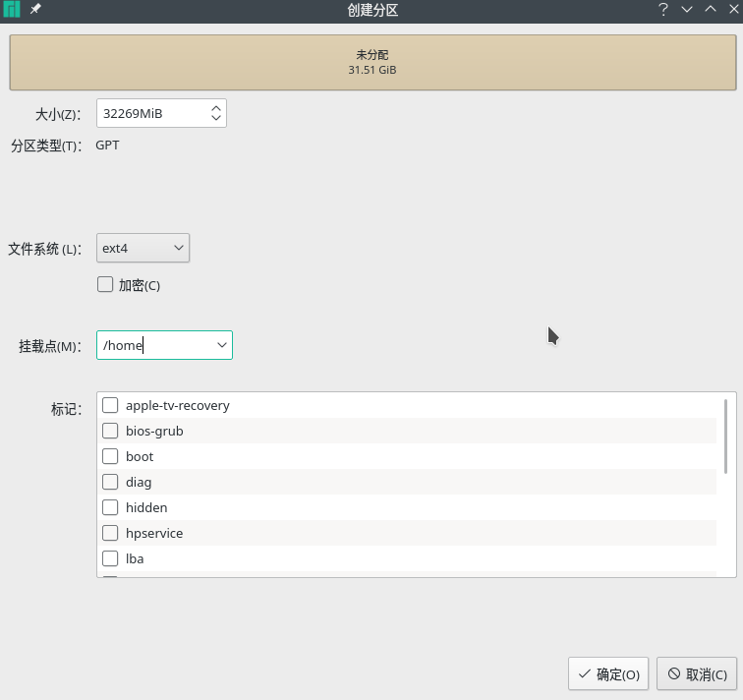Screen dimensions: 743x700
Task: Expand the mount point dropdown arrow
Action: tap(222, 345)
